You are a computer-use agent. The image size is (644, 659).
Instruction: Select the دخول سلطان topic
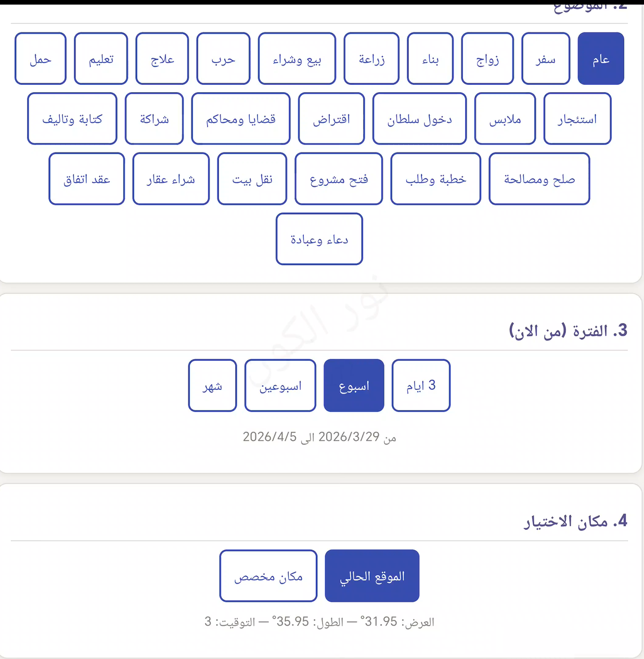[x=419, y=119]
